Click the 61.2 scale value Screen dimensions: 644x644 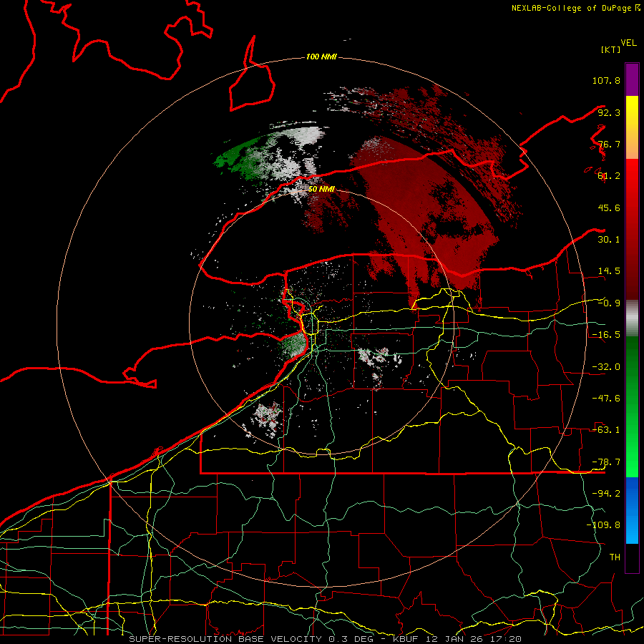pyautogui.click(x=609, y=176)
